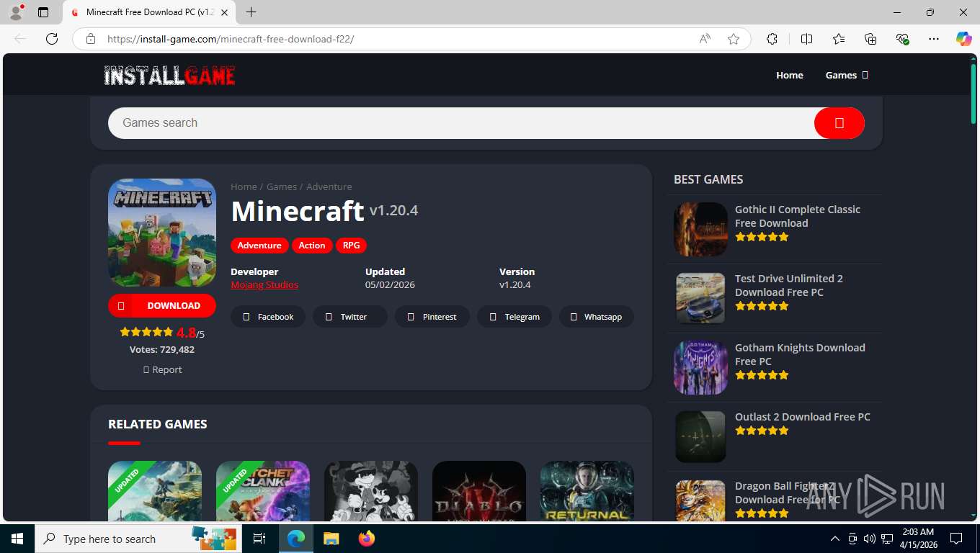This screenshot has width=980, height=553.
Task: Share on Twitter
Action: 350,317
